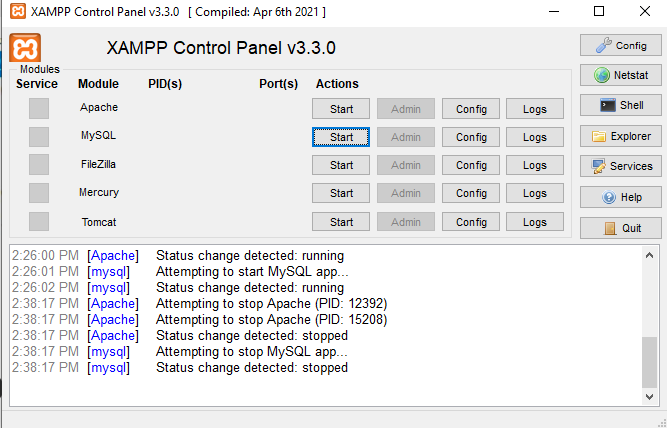Open the Logs menu for FileZilla

coord(535,165)
